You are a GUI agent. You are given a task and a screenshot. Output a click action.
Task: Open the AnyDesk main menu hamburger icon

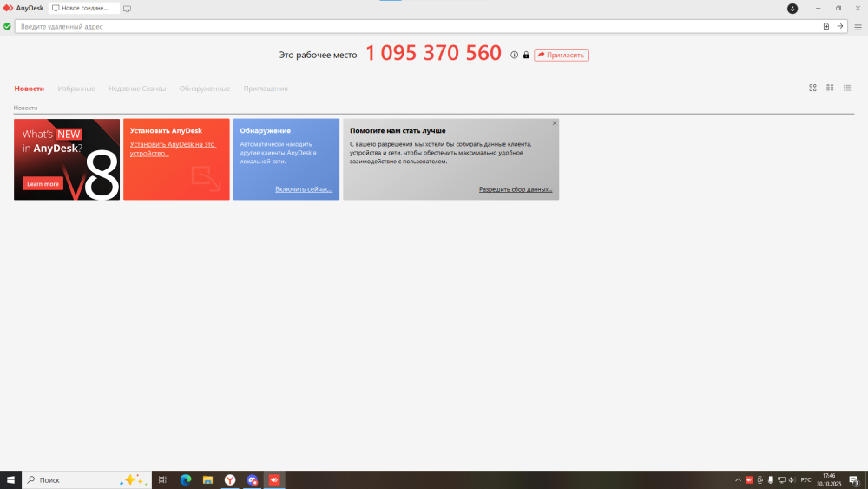858,26
